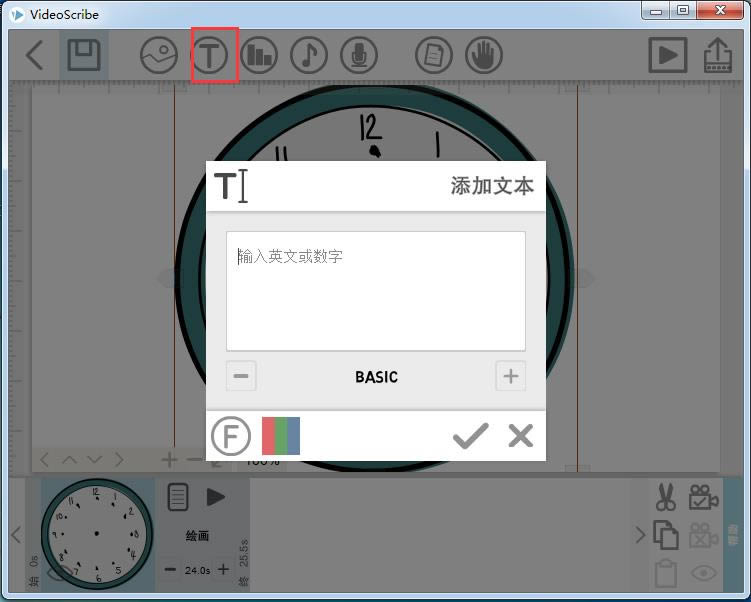Pan canvas down with the arrow
751x602 pixels.
click(95, 460)
